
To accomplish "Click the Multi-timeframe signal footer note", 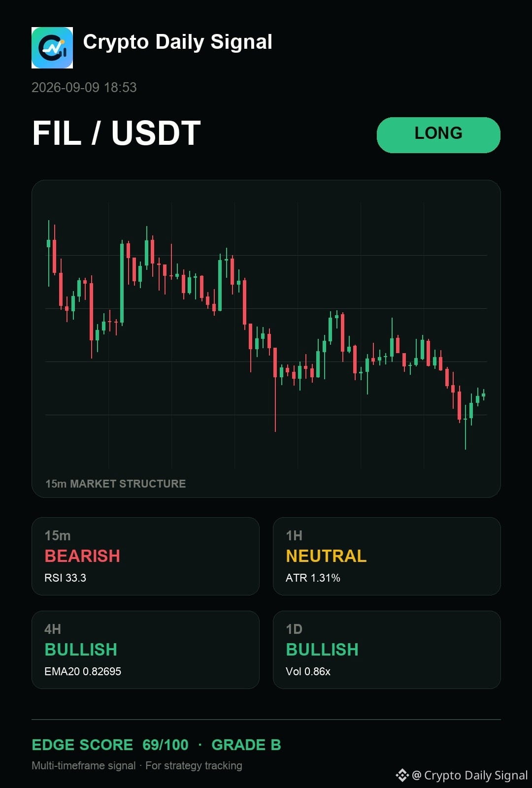I will [137, 765].
